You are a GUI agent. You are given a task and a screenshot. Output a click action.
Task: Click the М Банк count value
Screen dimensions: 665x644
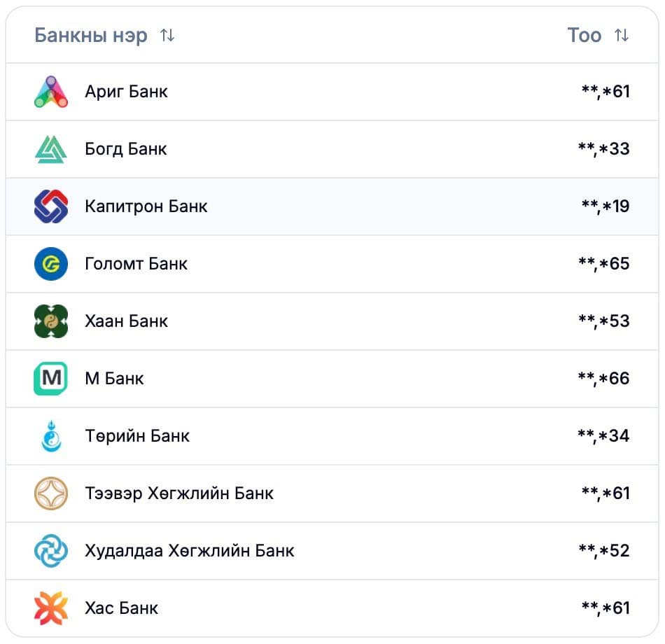pos(603,379)
